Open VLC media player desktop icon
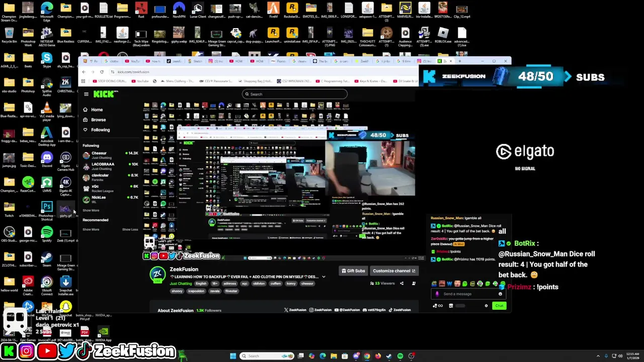The image size is (644, 362). pos(47,112)
